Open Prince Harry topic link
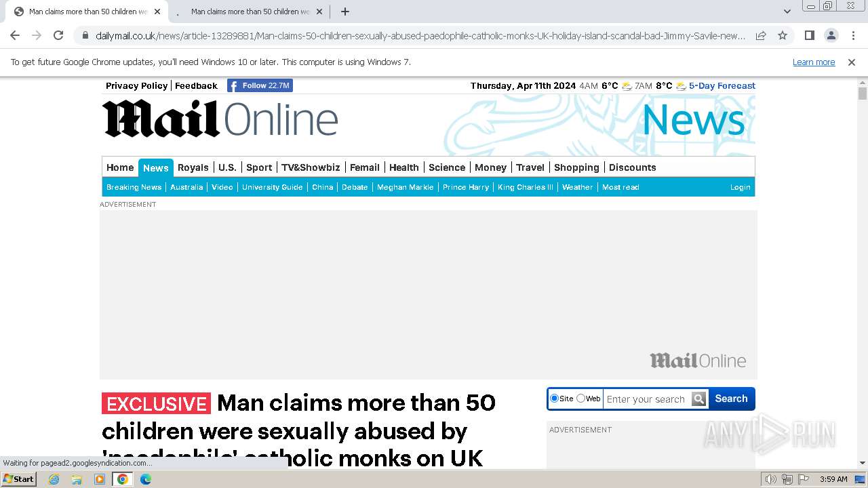The height and width of the screenshot is (488, 868). pos(466,187)
